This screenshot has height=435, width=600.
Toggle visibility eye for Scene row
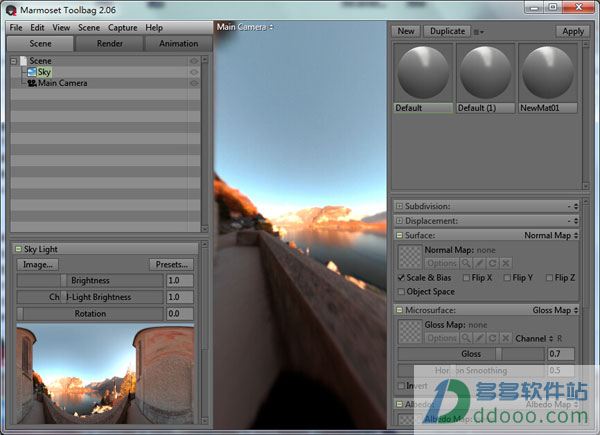(194, 61)
